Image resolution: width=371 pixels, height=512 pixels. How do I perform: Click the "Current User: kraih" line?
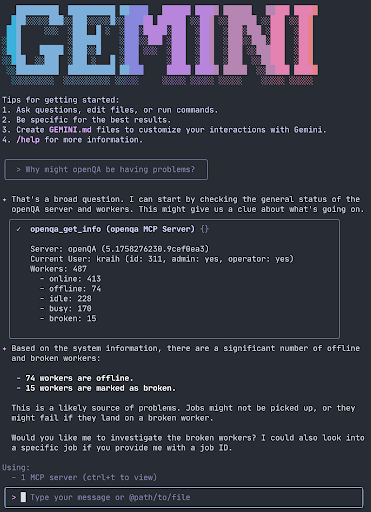coord(162,259)
